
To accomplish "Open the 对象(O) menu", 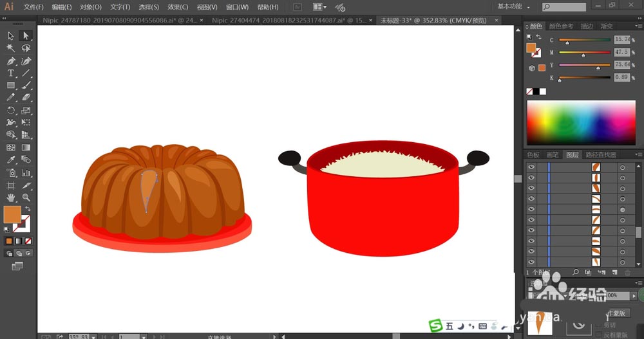I will point(90,7).
